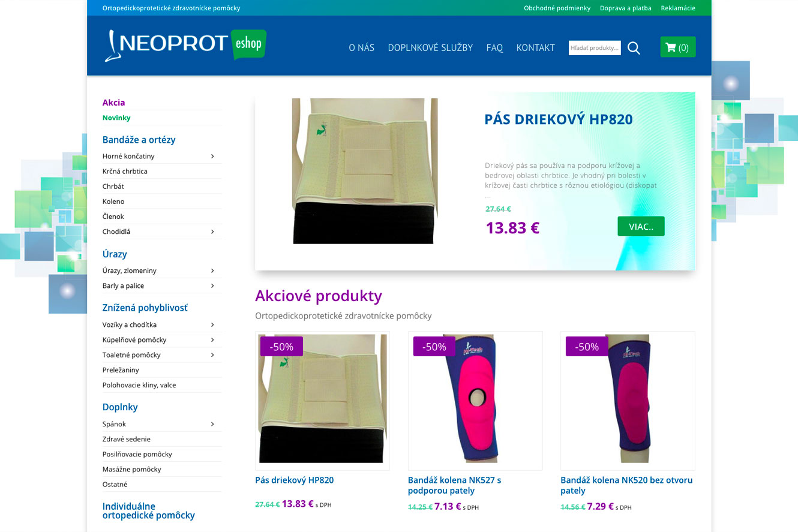Open the DOPLNKOVÉ SLUŽBY menu item
Screen dimensions: 798x532
pos(430,48)
